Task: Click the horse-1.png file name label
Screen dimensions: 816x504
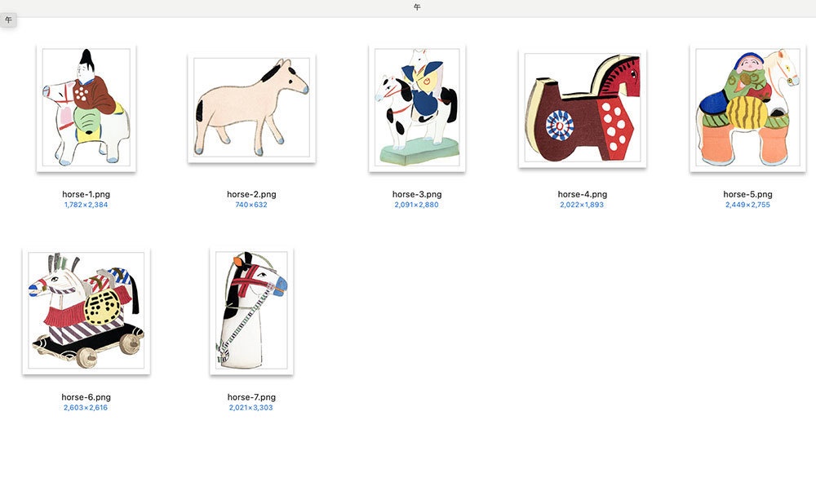Action: [x=86, y=194]
